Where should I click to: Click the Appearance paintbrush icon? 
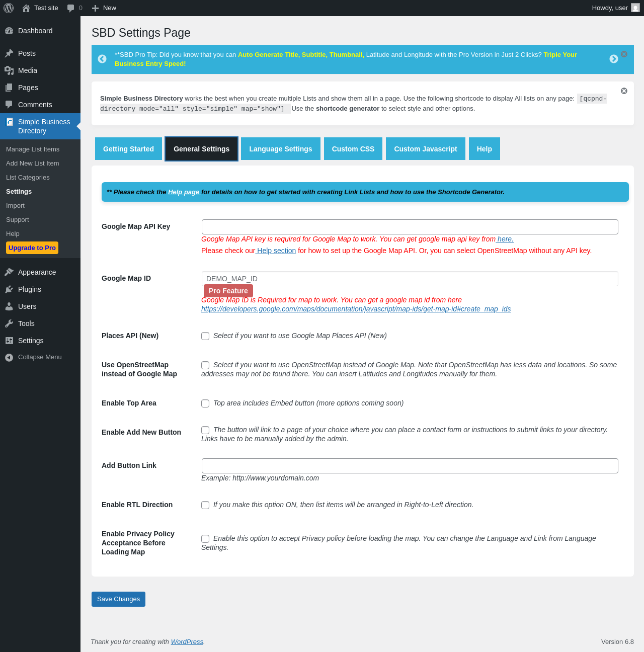point(9,272)
